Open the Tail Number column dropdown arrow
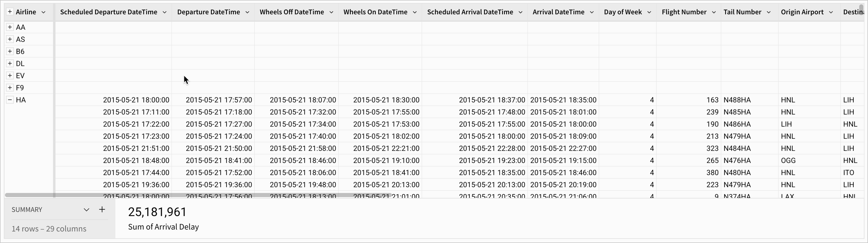The width and height of the screenshot is (868, 243). [769, 12]
